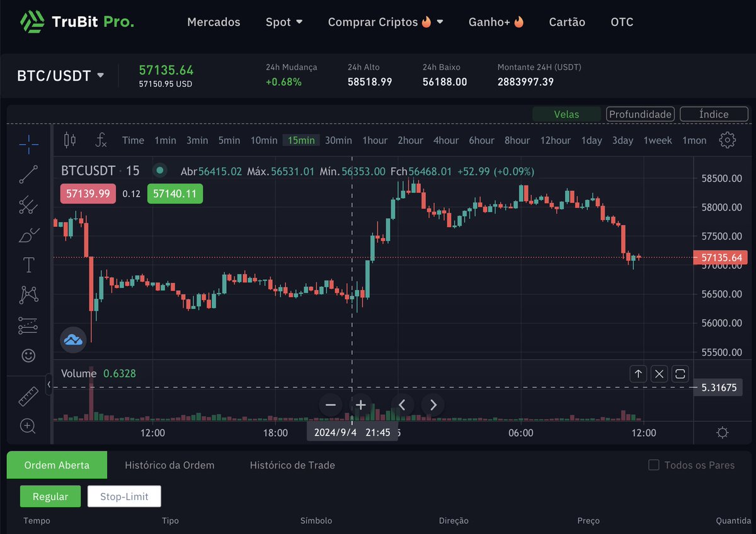Open the Mercados menu item
Screen dimensions: 756x534
[x=214, y=21]
